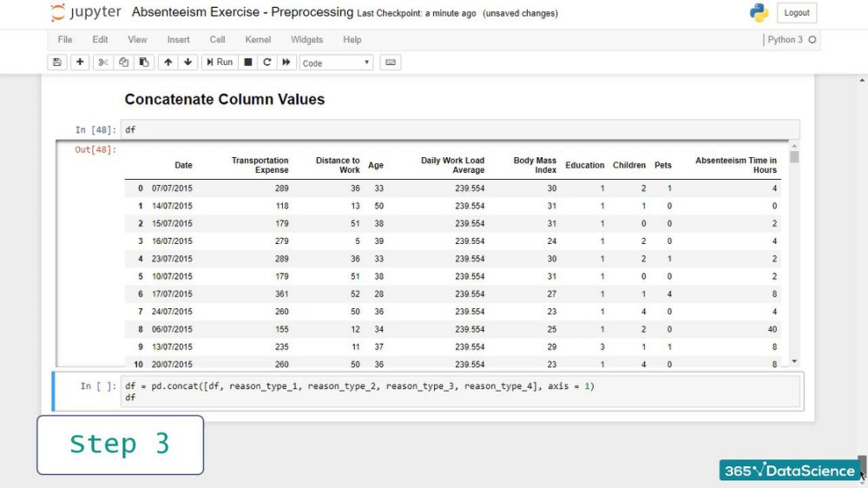Move selected cell down arrow

[x=188, y=62]
